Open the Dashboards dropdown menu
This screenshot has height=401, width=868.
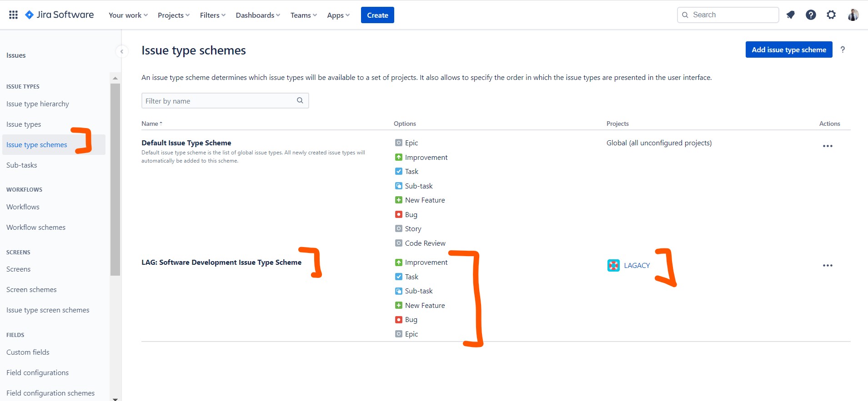pyautogui.click(x=257, y=15)
